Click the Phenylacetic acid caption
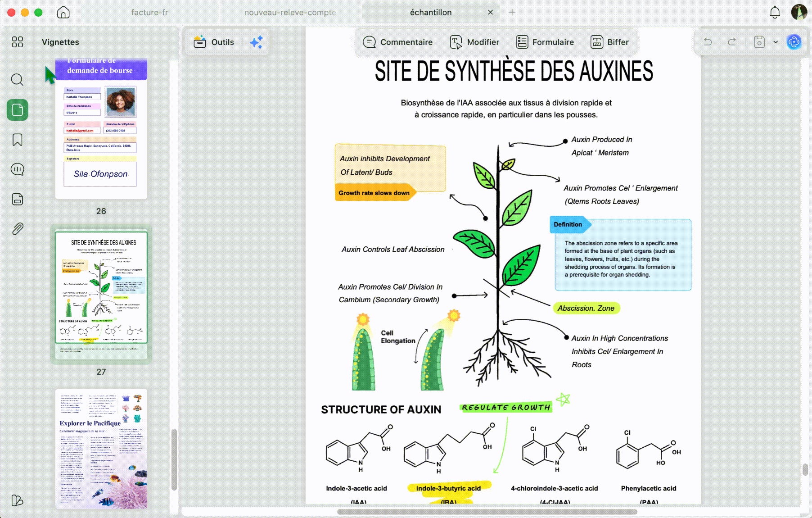Image resolution: width=812 pixels, height=518 pixels. coord(649,488)
